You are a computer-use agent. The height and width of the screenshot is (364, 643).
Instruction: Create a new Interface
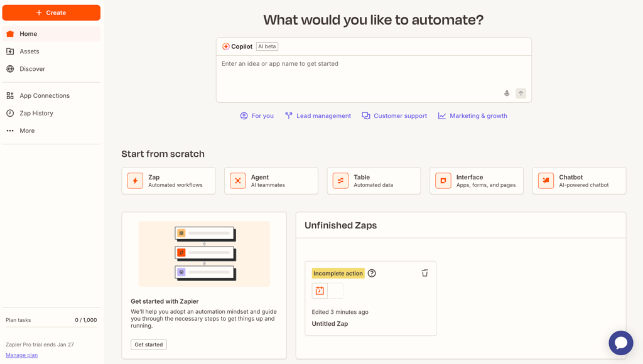(x=477, y=181)
